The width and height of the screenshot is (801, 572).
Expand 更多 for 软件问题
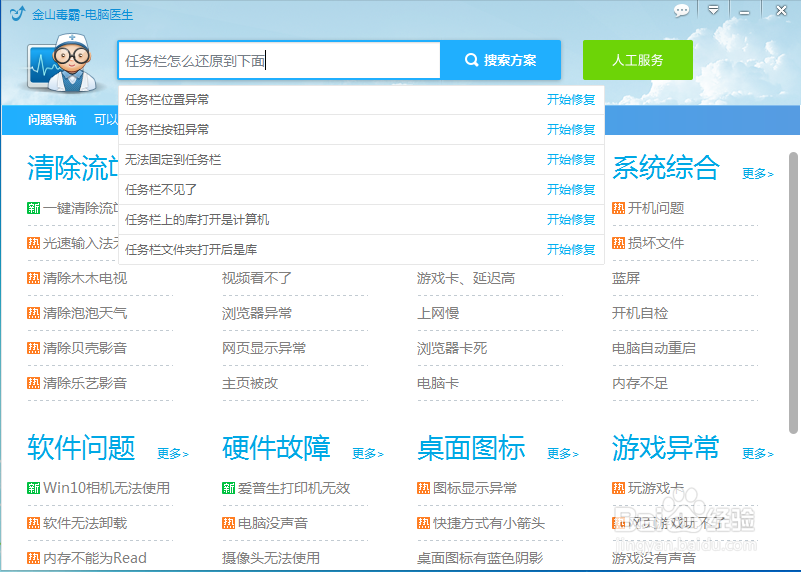pos(173,454)
